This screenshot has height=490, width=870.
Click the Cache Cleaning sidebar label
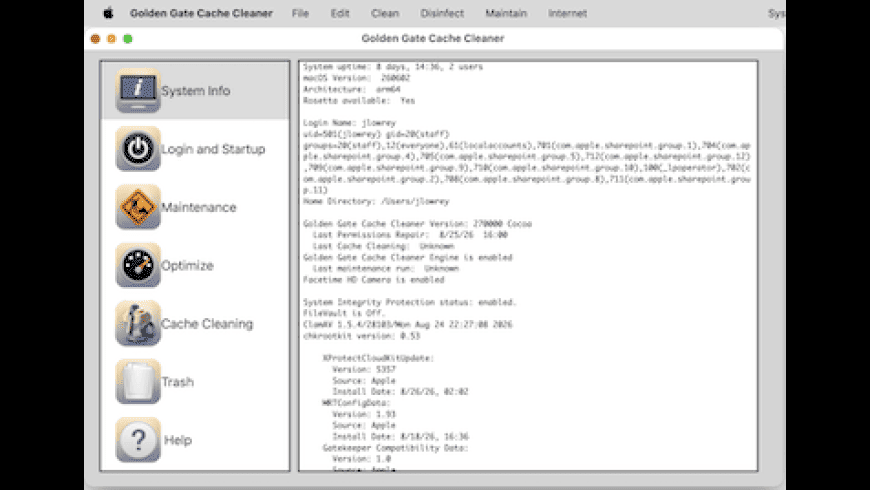click(x=207, y=324)
